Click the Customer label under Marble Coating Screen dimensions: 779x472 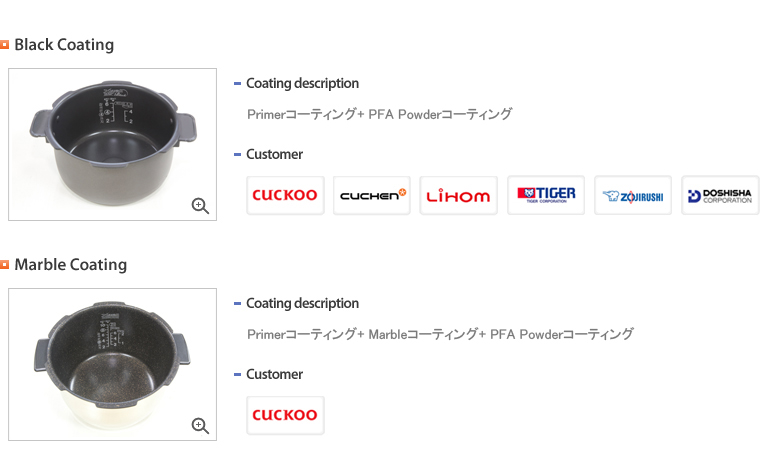pyautogui.click(x=274, y=375)
